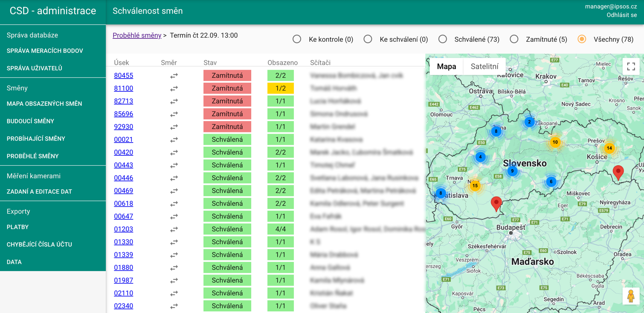
Task: Click the 'Zamítnutá' status for section 92930
Action: point(227,127)
